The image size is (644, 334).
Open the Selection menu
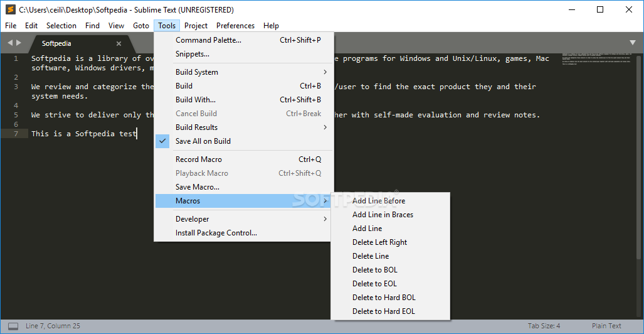pyautogui.click(x=61, y=26)
